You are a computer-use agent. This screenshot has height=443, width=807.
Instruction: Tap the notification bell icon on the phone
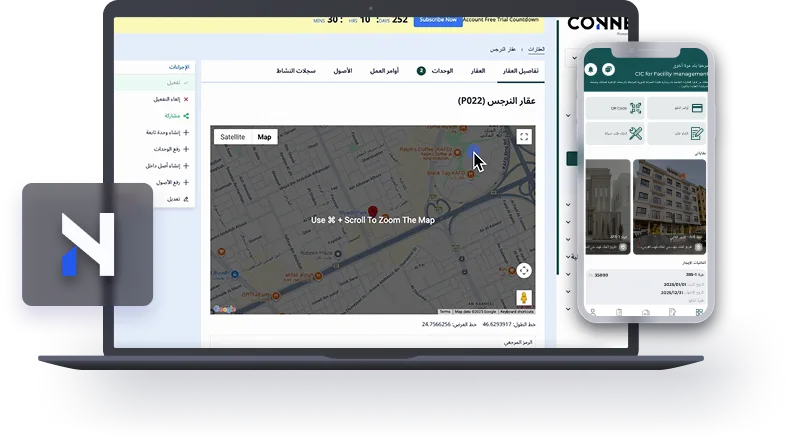click(590, 68)
